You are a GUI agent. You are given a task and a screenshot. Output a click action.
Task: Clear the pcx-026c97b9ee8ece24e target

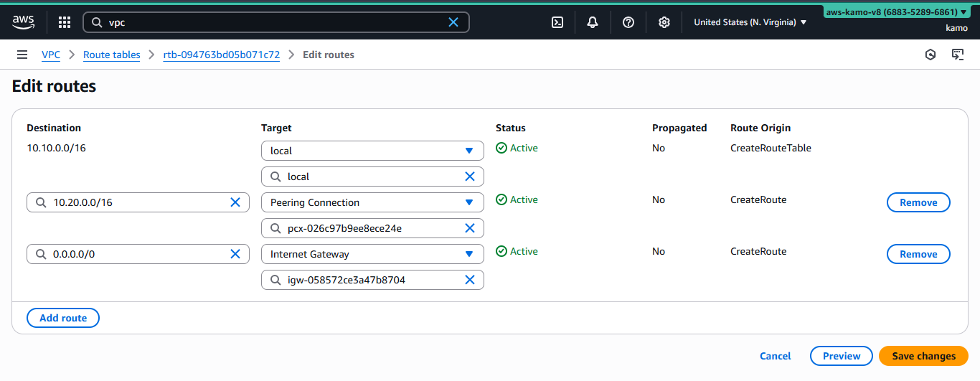pyautogui.click(x=470, y=228)
